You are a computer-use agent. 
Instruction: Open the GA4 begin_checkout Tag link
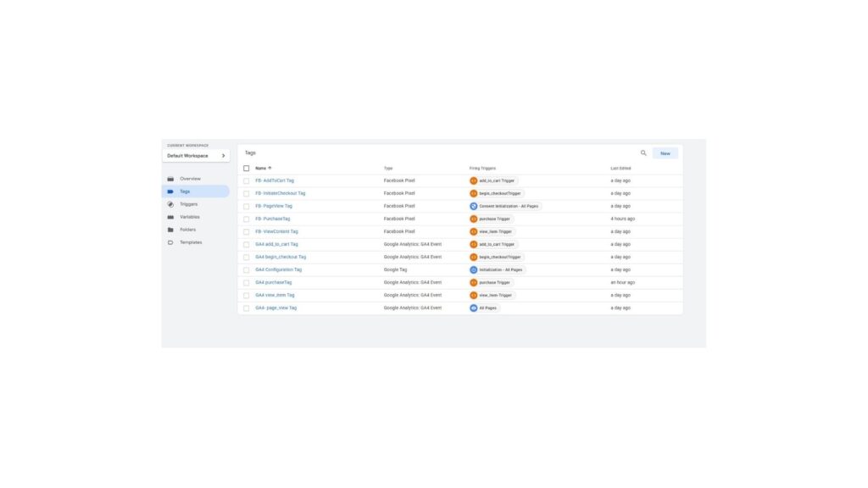(281, 258)
